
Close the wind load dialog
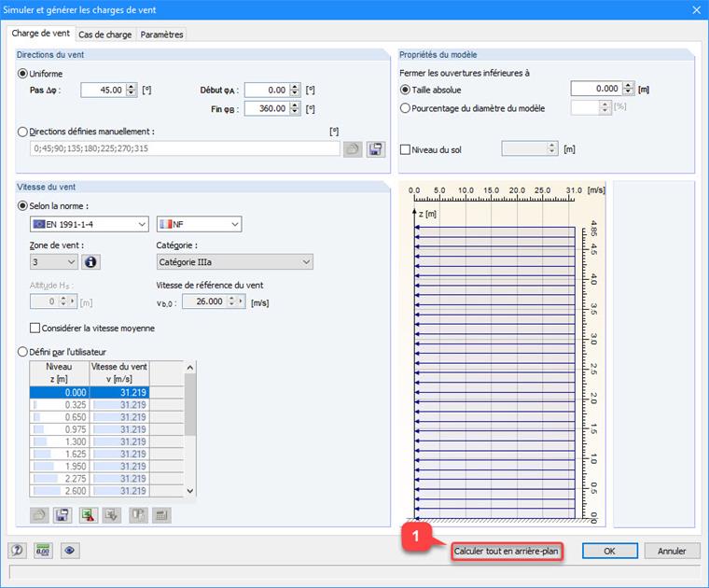[697, 9]
